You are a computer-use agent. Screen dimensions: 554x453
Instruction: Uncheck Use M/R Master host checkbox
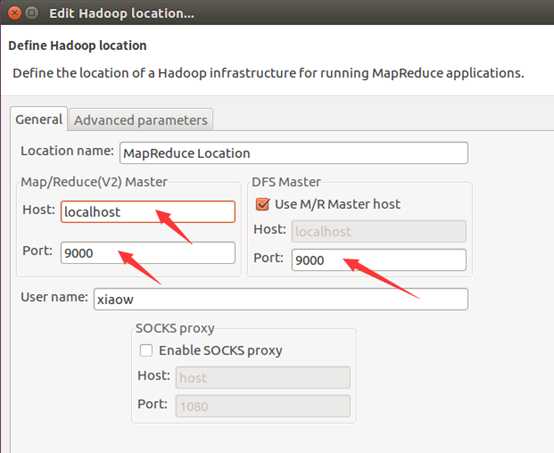click(263, 204)
